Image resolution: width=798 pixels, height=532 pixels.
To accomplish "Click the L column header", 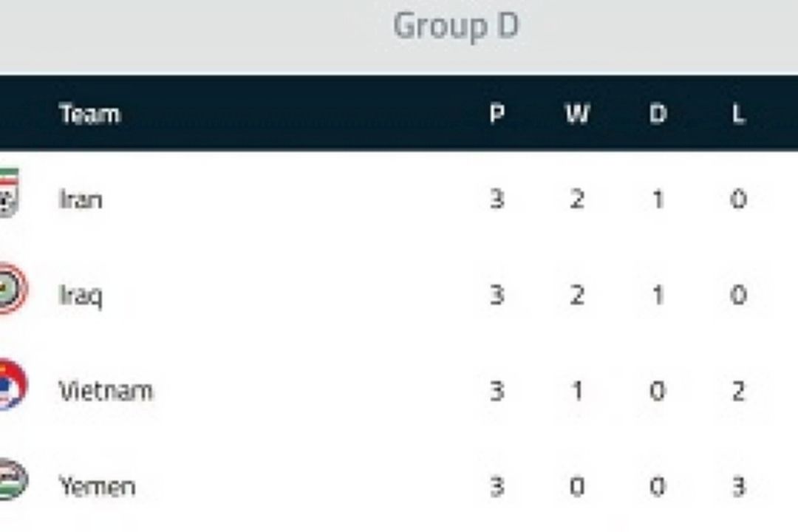I will [738, 114].
